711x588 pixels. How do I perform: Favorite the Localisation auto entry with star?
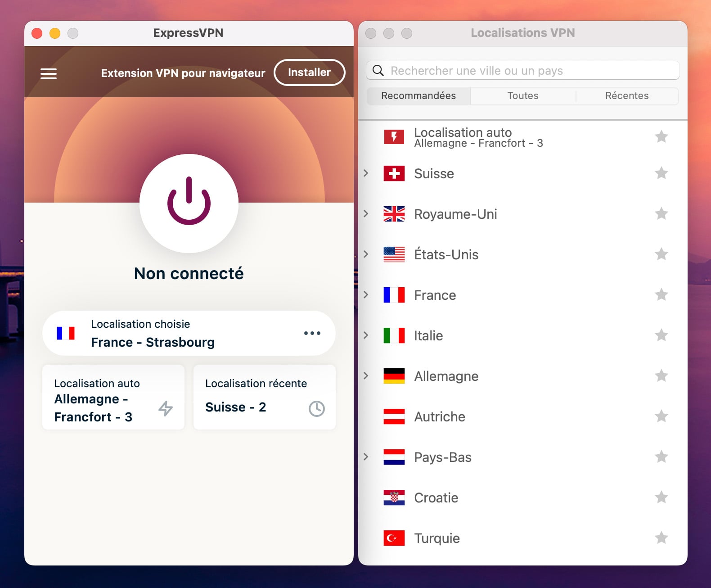661,136
